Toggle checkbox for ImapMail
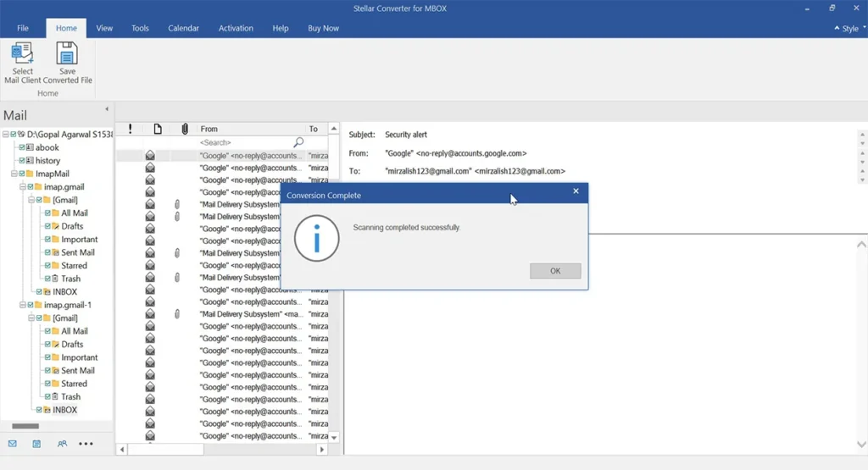Viewport: 868px width, 470px height. pos(21,174)
